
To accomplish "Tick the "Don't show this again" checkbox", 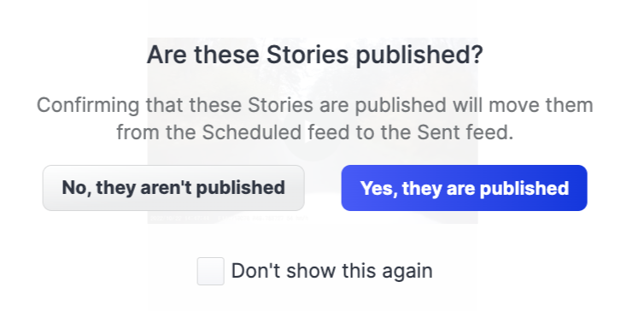I will click(211, 271).
